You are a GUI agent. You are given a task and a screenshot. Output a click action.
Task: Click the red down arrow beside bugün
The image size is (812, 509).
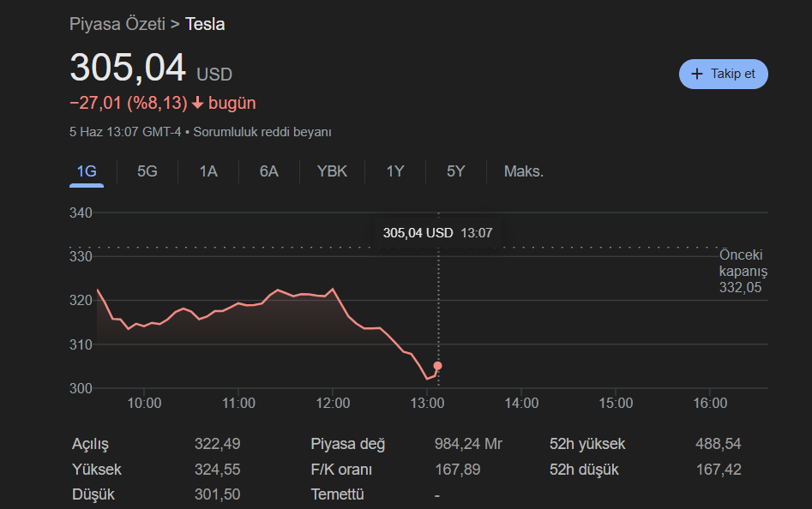click(197, 104)
